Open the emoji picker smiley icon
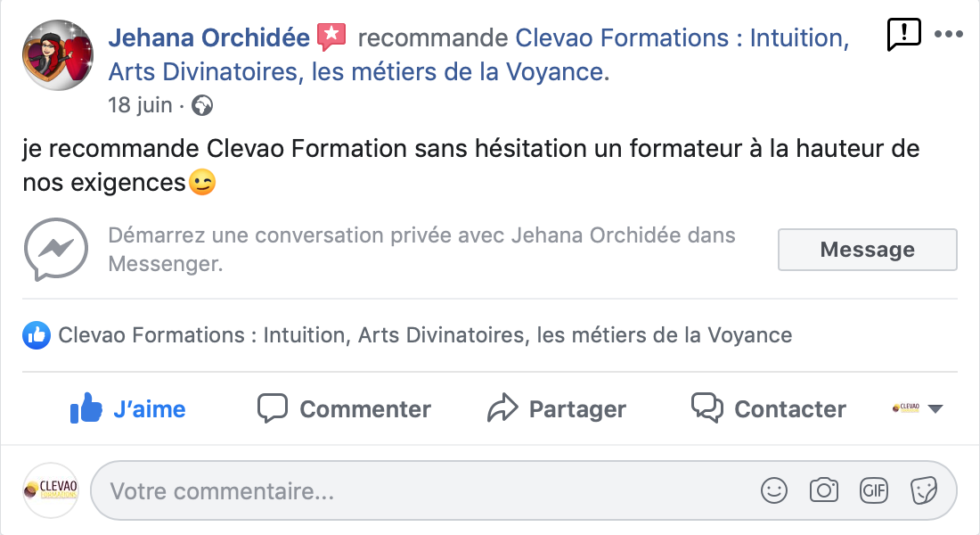This screenshot has height=535, width=980. [773, 490]
